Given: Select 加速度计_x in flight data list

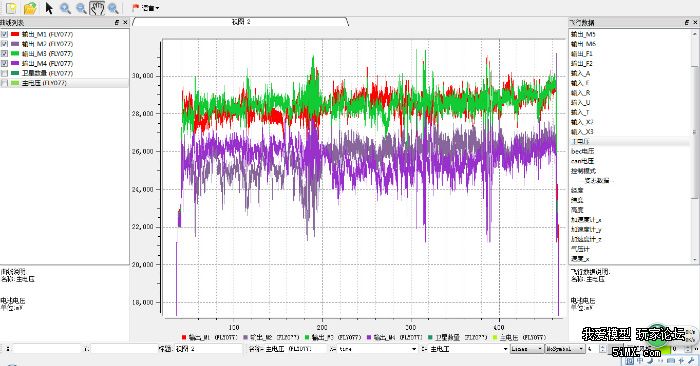Looking at the screenshot, I should coord(586,220).
